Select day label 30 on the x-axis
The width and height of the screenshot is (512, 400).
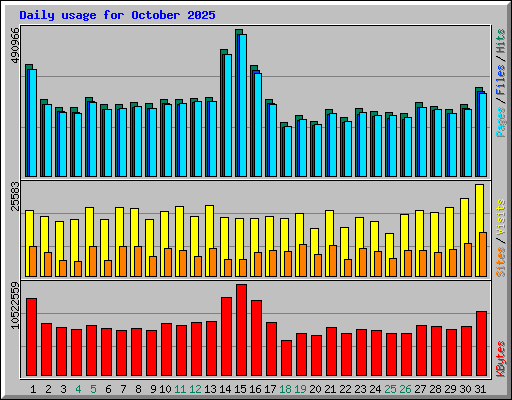[x=465, y=389]
